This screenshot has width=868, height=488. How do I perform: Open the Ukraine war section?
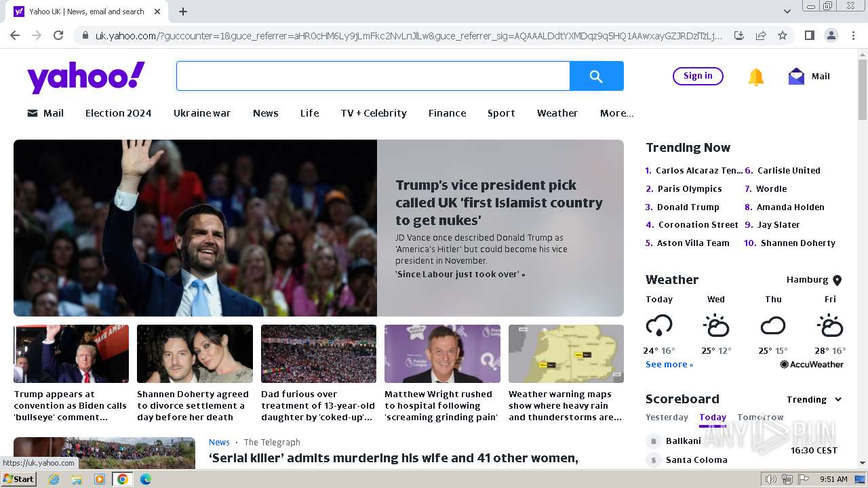click(202, 113)
